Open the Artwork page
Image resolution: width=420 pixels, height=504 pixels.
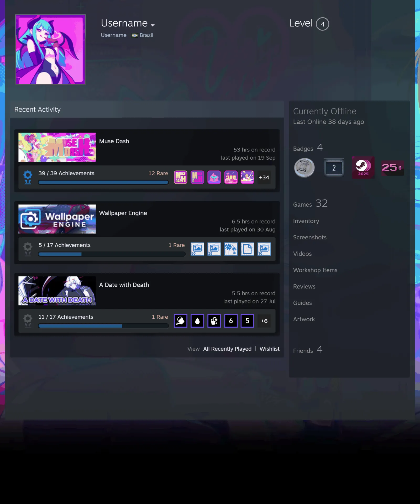(304, 319)
